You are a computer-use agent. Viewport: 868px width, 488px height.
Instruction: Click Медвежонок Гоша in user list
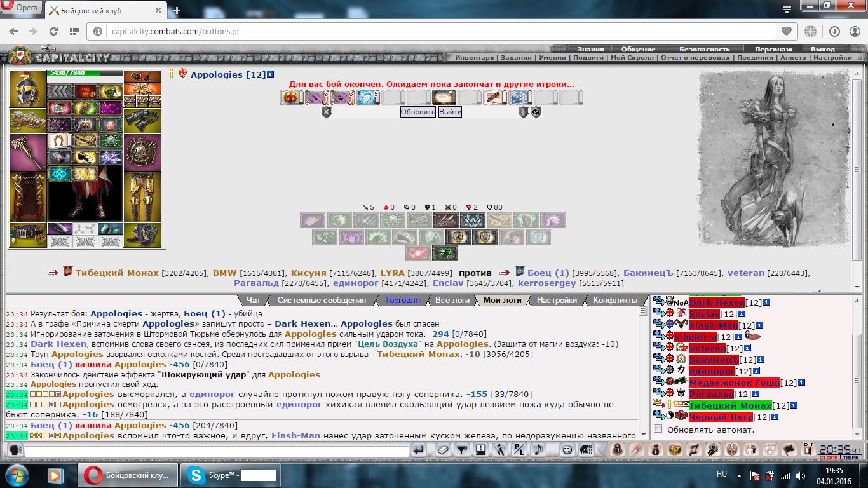coord(734,383)
